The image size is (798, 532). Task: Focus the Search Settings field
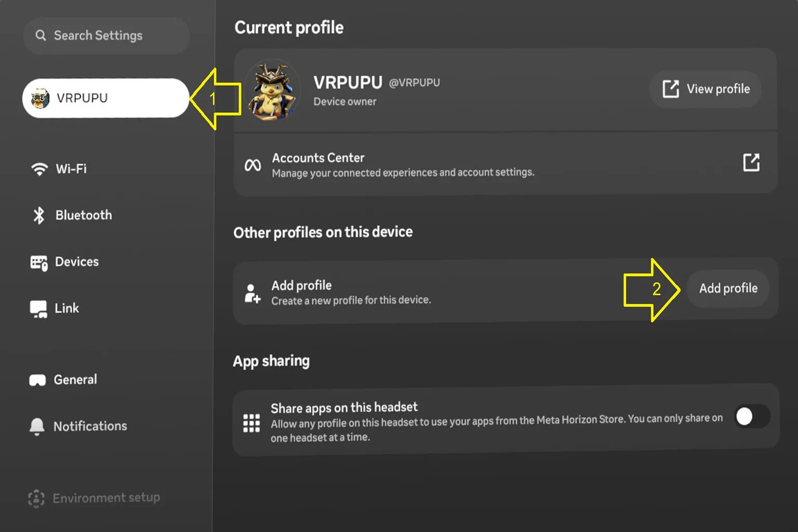(106, 35)
